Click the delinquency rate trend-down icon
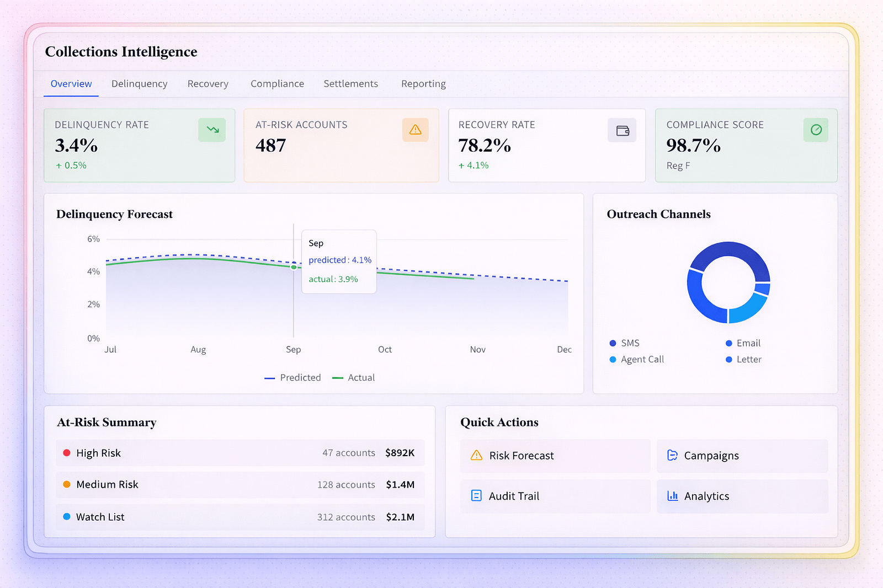The image size is (883, 588). 212,130
